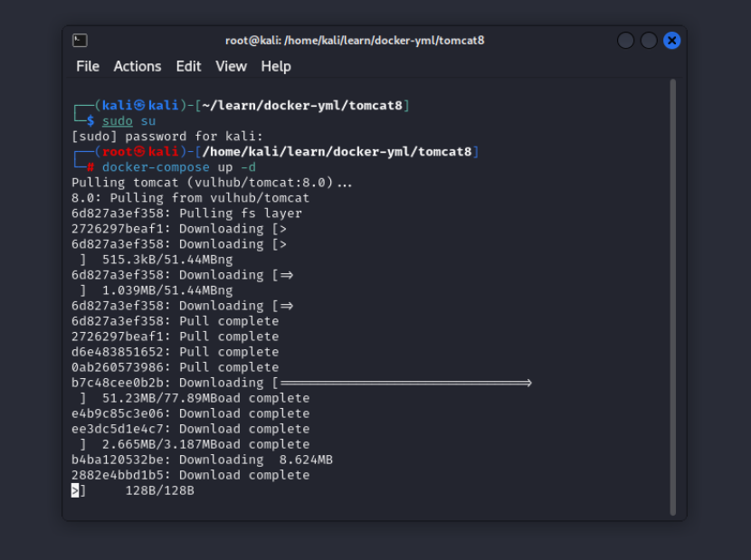Click the terminal vertical scrollbar
751x560 pixels.
pos(673,297)
